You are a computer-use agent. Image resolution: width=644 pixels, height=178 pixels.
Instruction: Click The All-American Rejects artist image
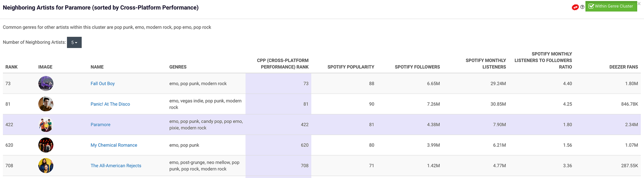coord(46,166)
